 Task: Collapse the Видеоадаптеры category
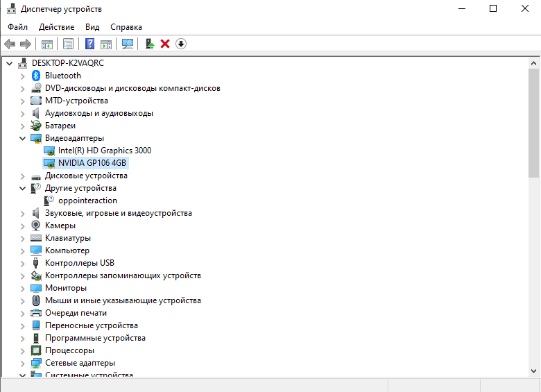point(22,138)
